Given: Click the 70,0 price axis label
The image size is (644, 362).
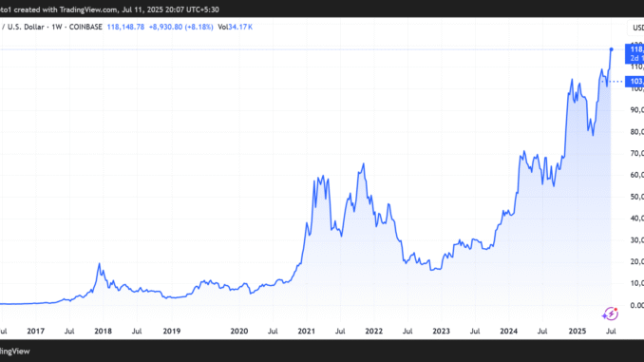Looking at the screenshot, I should click(637, 154).
